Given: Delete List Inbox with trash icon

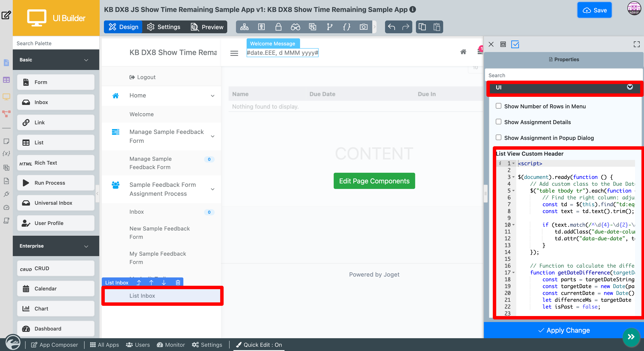Looking at the screenshot, I should point(178,282).
